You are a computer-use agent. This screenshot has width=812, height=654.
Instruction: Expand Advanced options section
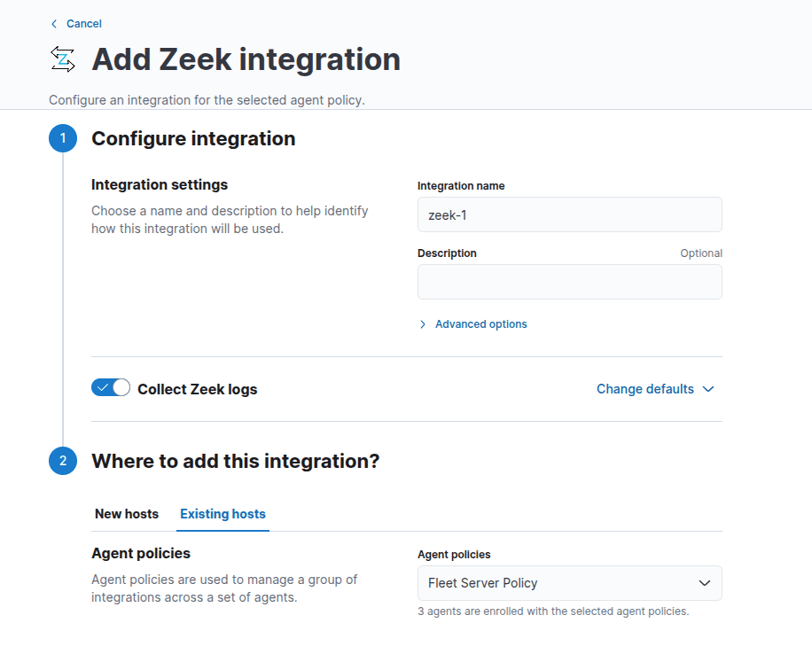[x=480, y=324]
